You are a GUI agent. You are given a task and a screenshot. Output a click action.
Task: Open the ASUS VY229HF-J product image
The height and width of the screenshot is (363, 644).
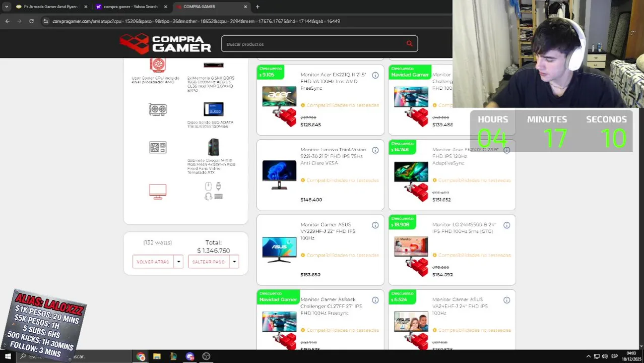pyautogui.click(x=279, y=250)
